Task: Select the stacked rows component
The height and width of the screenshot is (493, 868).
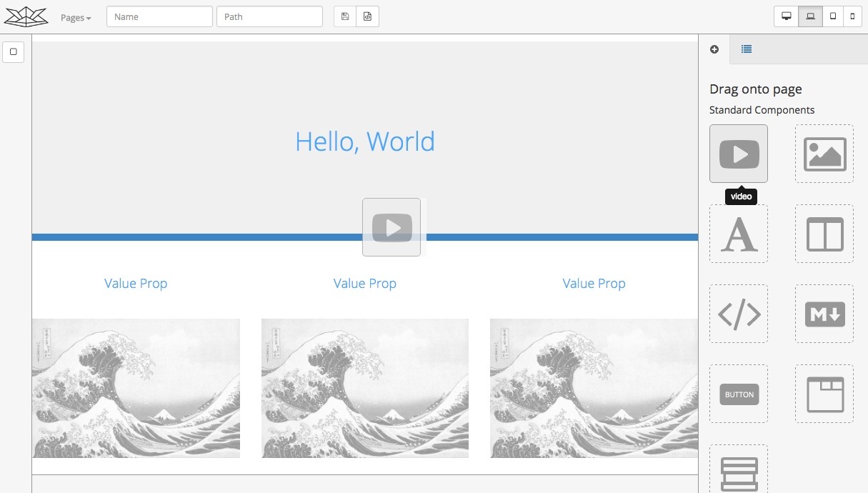Action: click(738, 470)
